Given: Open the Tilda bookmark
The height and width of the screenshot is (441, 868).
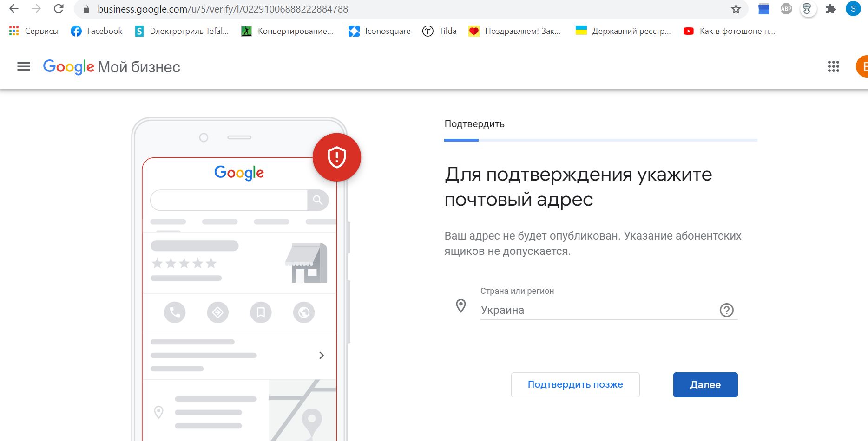Looking at the screenshot, I should coord(440,31).
